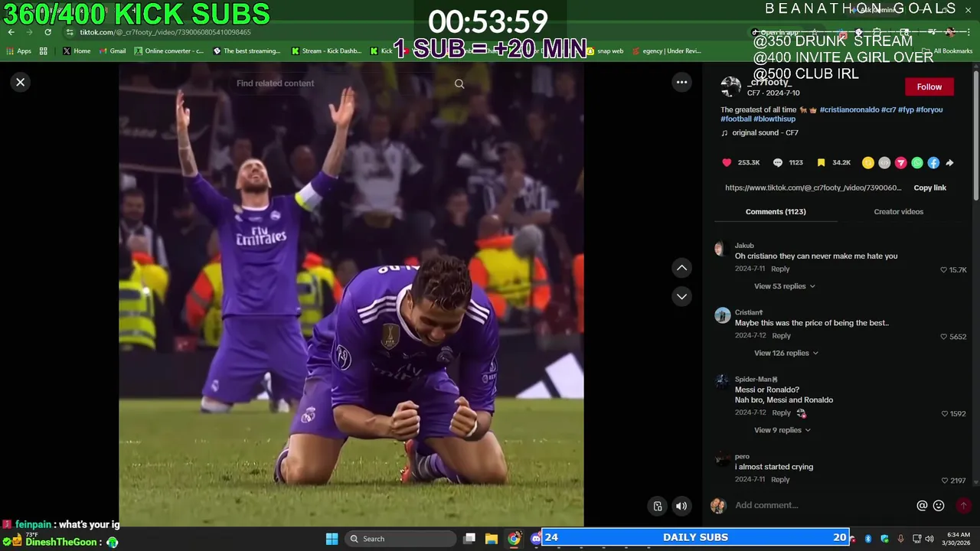Like Cristian's comment
Screen dimensions: 980x551
943,337
